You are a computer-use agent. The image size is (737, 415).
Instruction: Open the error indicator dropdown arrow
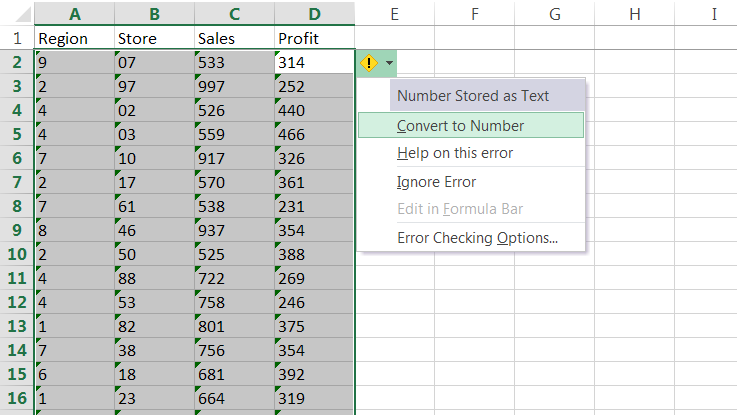coord(389,63)
